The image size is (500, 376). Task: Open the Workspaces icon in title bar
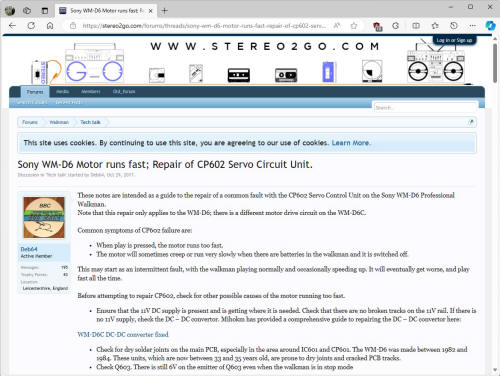click(x=27, y=11)
